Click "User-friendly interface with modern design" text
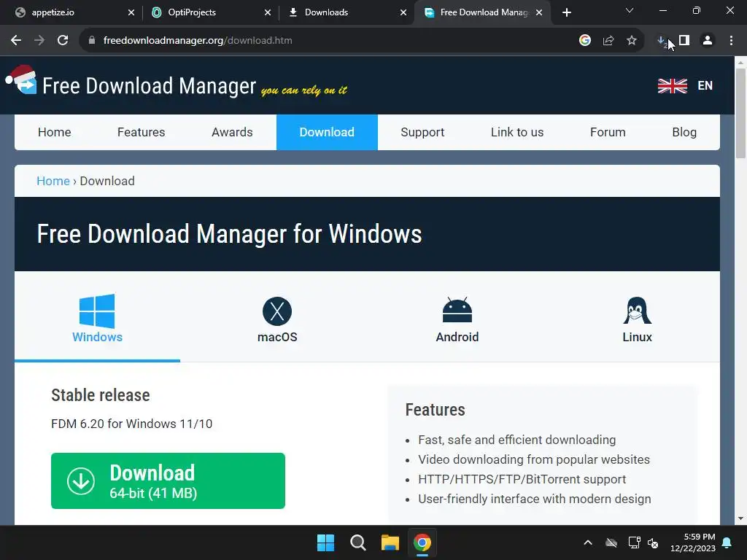The width and height of the screenshot is (747, 560). click(535, 499)
